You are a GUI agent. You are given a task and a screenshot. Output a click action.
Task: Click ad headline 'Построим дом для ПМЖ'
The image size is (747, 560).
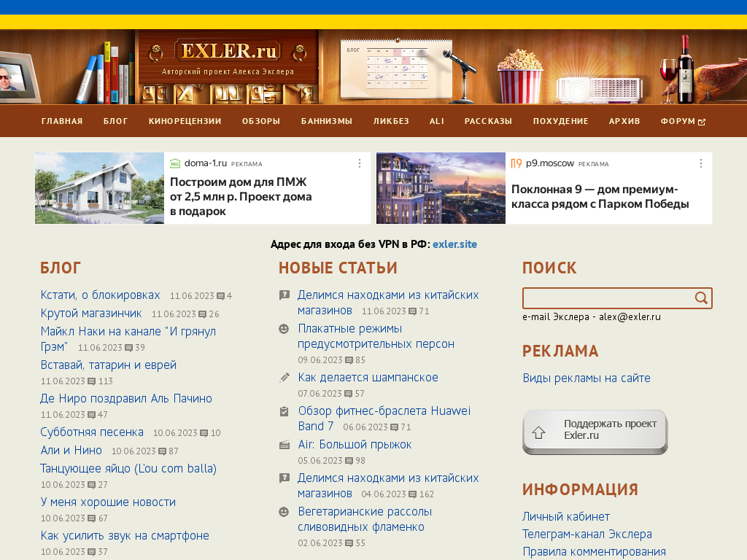pyautogui.click(x=241, y=197)
